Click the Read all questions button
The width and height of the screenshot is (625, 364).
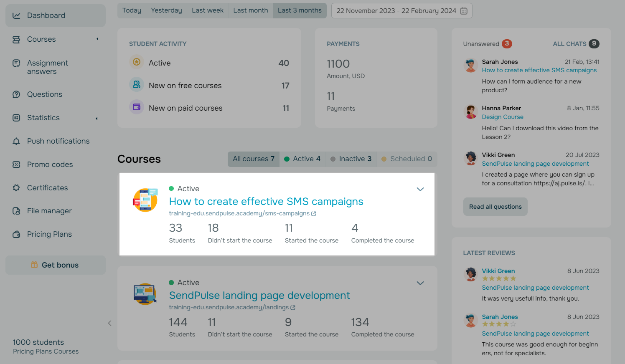pyautogui.click(x=495, y=207)
